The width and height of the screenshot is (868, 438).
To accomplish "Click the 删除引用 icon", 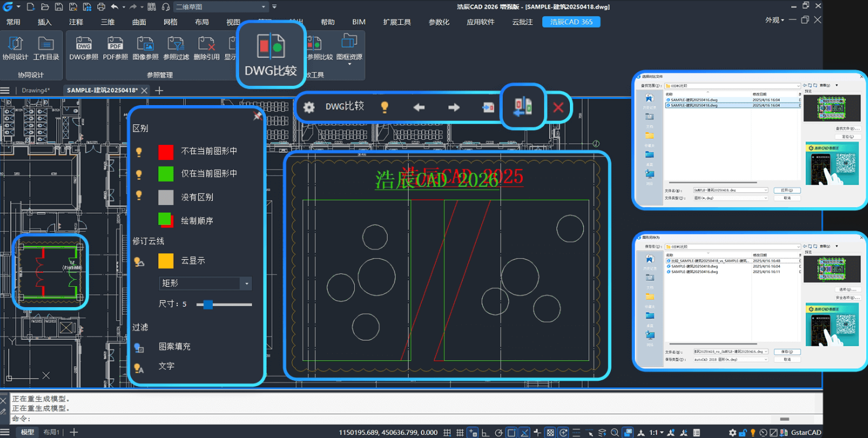I will tap(206, 48).
